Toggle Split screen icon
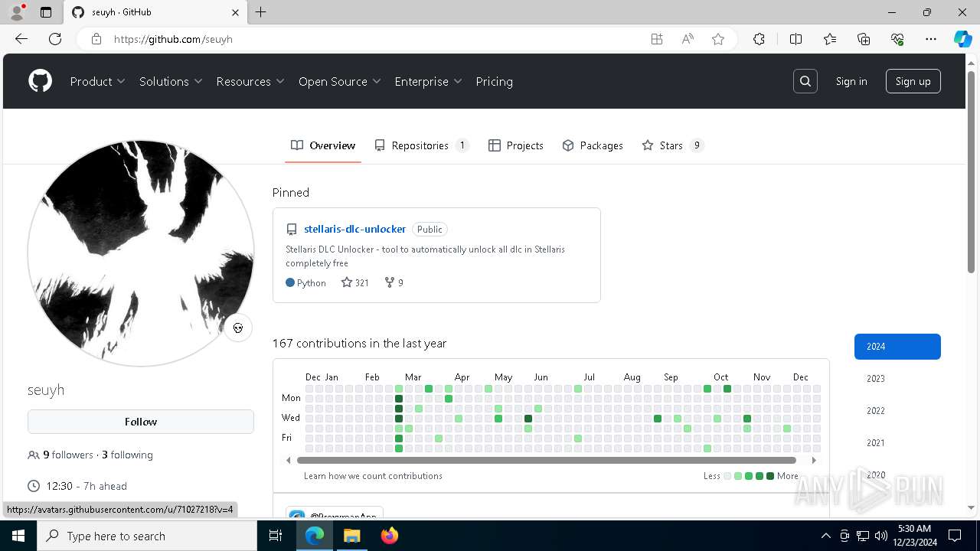The height and width of the screenshot is (551, 980). (795, 39)
